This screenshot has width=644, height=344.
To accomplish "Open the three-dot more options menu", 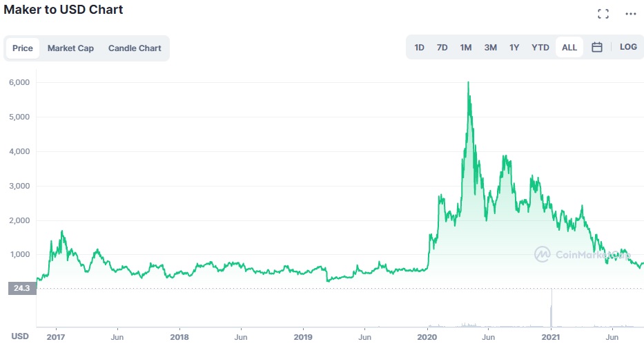I will 630,14.
